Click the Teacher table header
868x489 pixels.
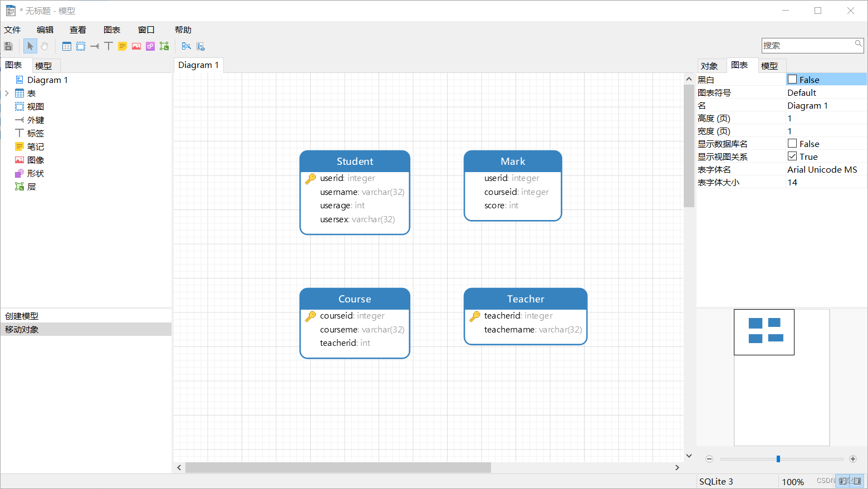(x=526, y=299)
